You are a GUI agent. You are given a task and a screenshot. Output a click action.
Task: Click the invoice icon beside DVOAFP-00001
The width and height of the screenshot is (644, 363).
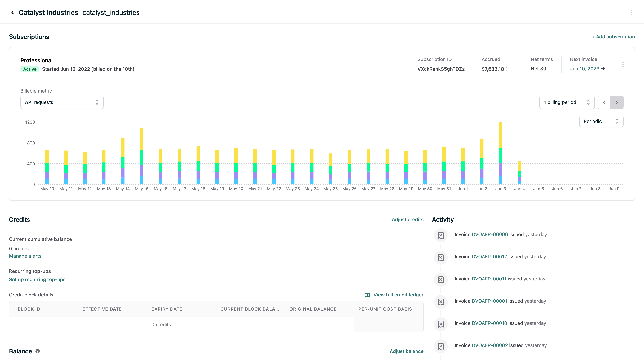tap(441, 302)
